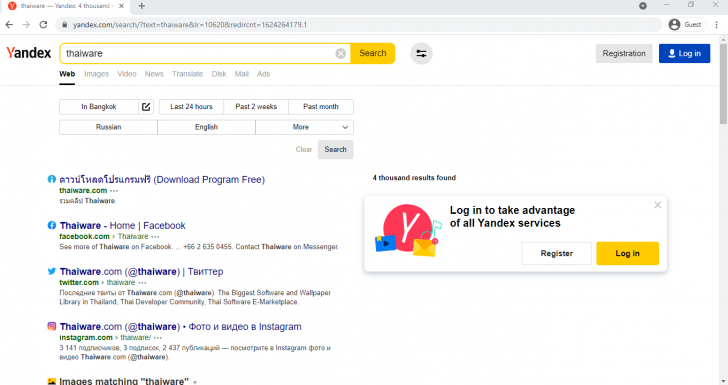Switch to the Images tab
Image resolution: width=728 pixels, height=385 pixels.
coord(96,74)
